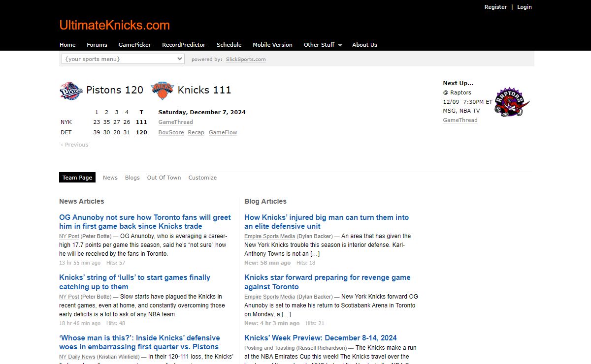Open GamePicker from the navigation bar
This screenshot has width=591, height=364.
point(134,45)
